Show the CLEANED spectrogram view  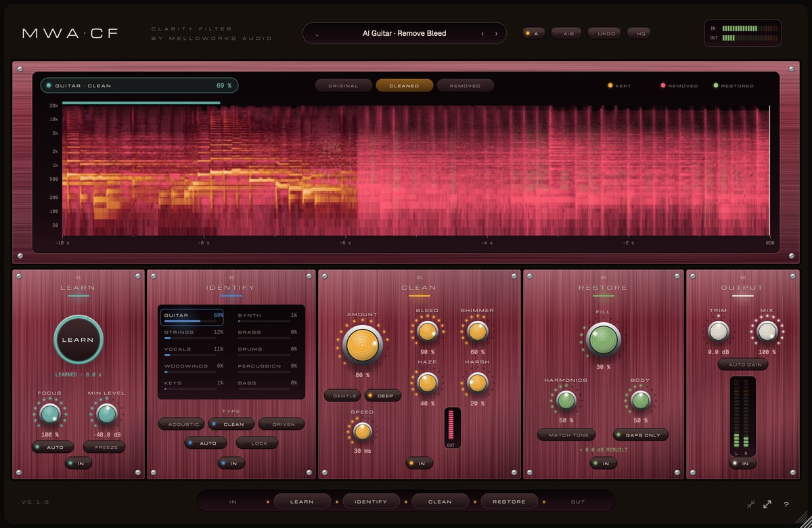click(x=405, y=86)
